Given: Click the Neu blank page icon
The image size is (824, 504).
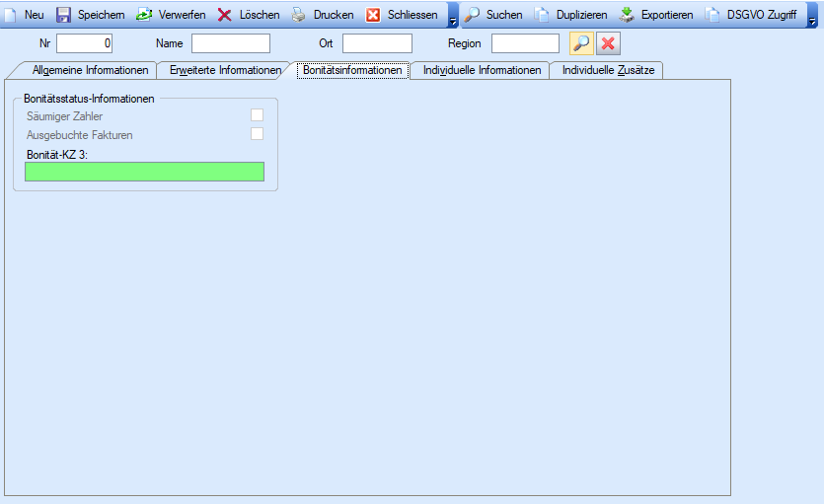Looking at the screenshot, I should coord(11,15).
